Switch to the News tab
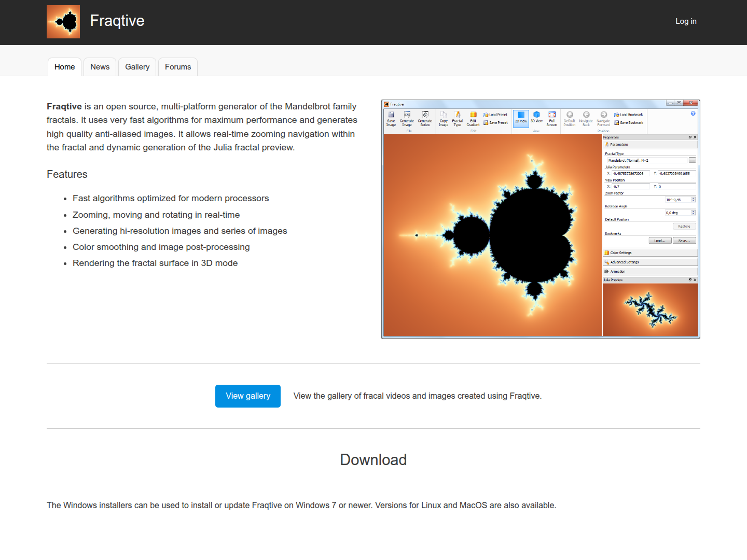Image resolution: width=747 pixels, height=560 pixels. tap(100, 67)
